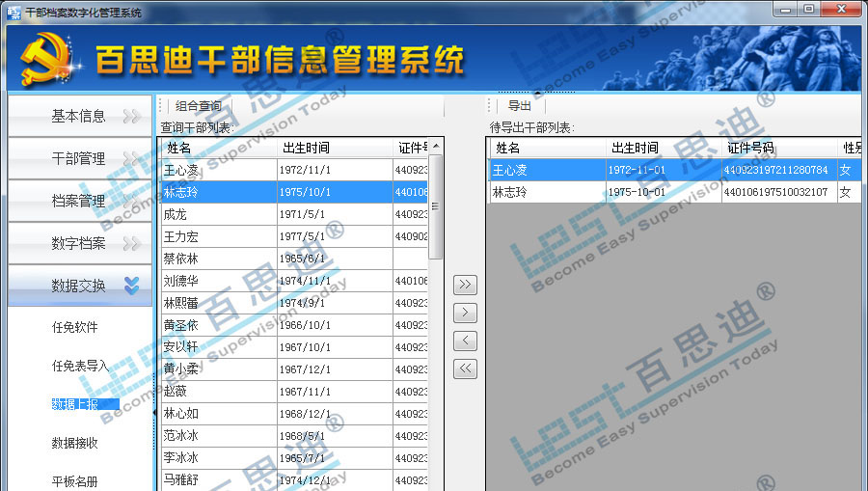Expand the 干部管理 section chevrons
The image size is (868, 491).
(132, 159)
